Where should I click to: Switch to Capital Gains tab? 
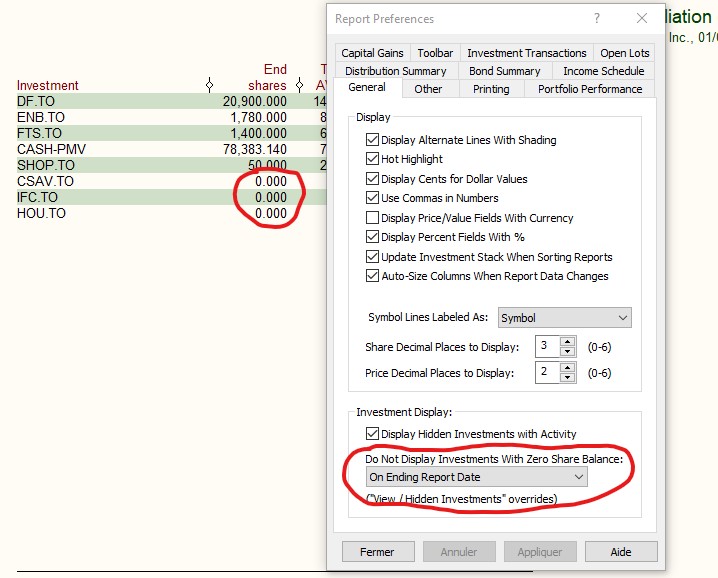[372, 53]
